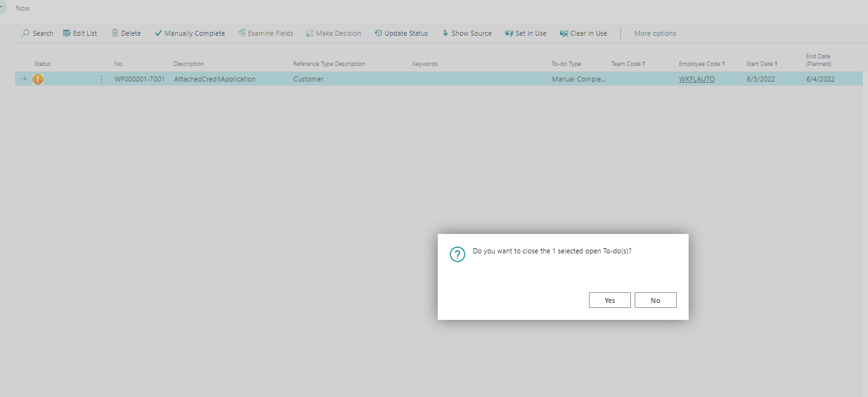Click the Clear In Use toolbar action
868x397 pixels.
point(583,33)
